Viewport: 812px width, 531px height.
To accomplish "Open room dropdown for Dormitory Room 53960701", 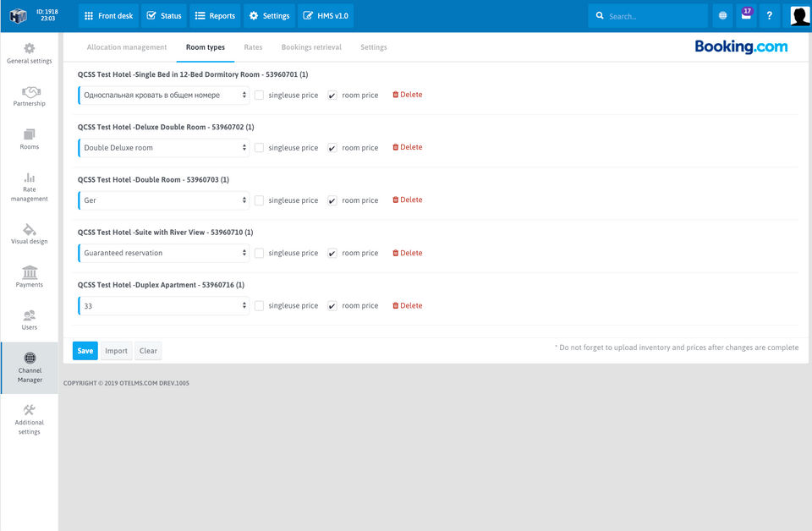I will 163,96.
